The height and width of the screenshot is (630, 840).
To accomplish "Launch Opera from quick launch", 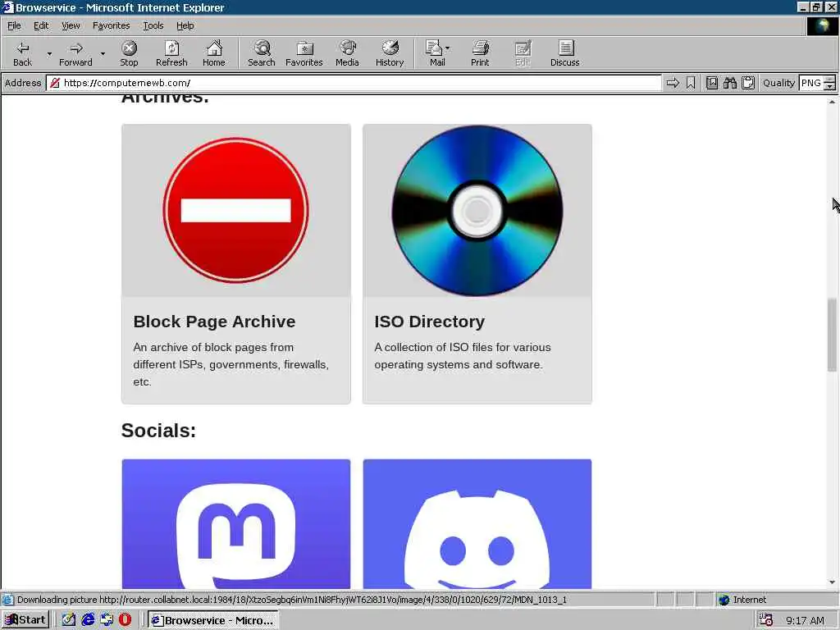I will 125,620.
